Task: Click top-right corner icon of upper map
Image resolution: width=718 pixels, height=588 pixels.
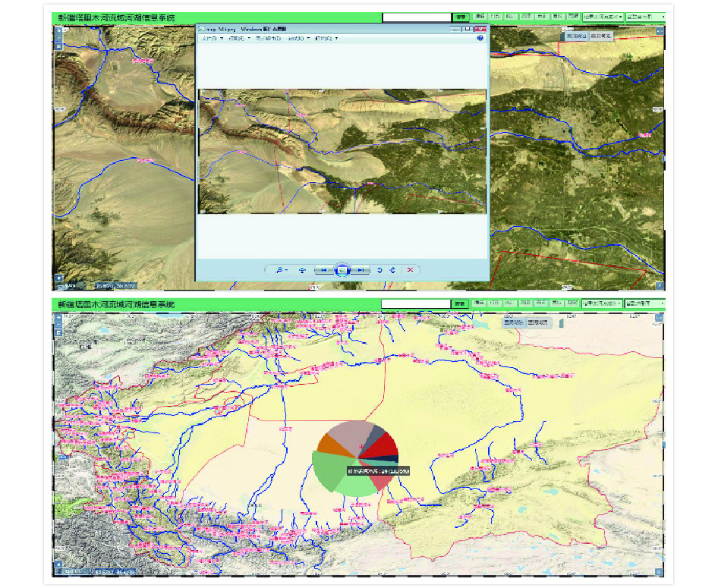Action: pos(660,31)
